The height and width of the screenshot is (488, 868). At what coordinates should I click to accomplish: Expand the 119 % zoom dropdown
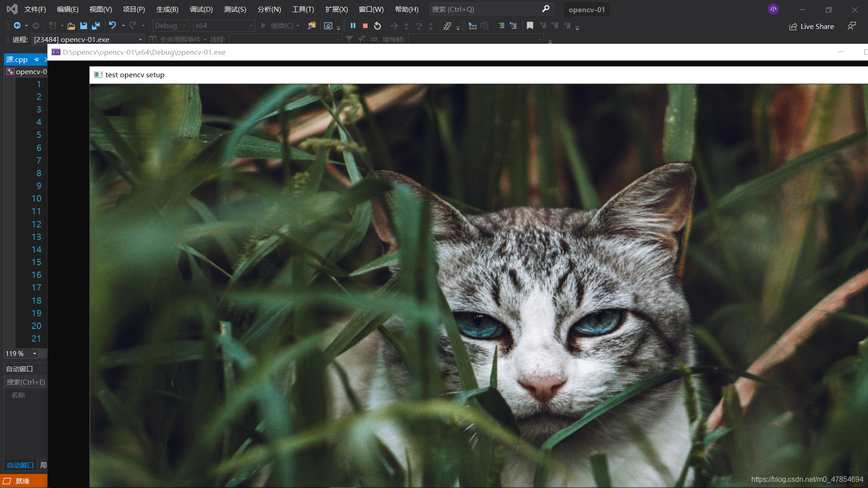click(34, 353)
